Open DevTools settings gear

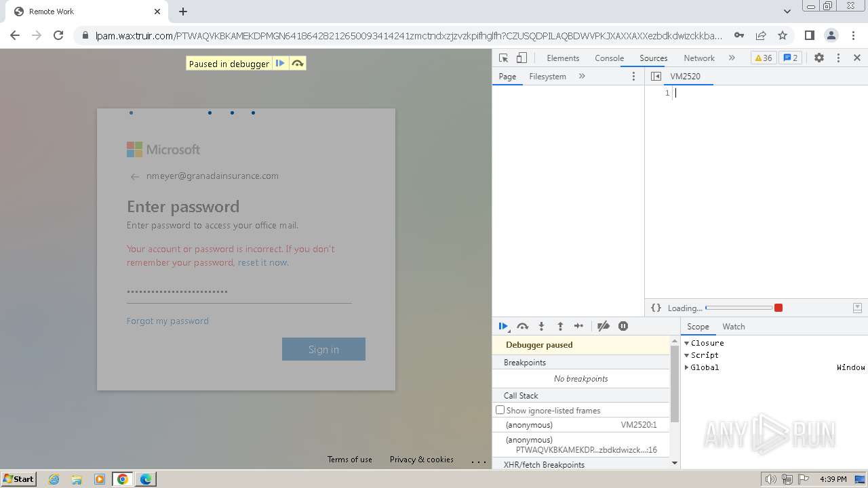[x=819, y=58]
